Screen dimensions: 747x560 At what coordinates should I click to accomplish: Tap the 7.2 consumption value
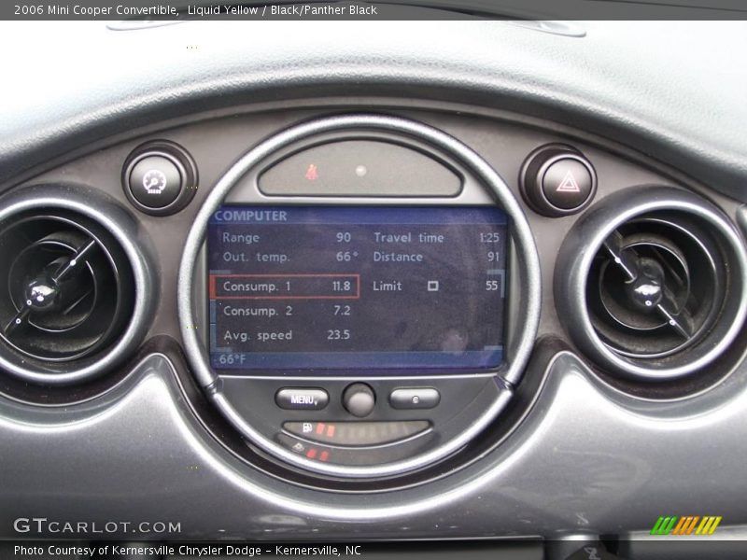(x=342, y=311)
